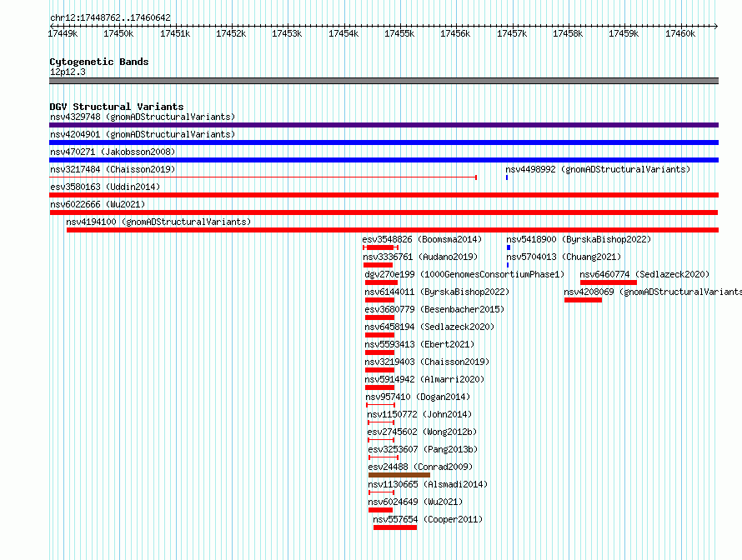Screen dimensions: 742x560
Task: Select the brown esv24488 variant bar
Action: (399, 475)
